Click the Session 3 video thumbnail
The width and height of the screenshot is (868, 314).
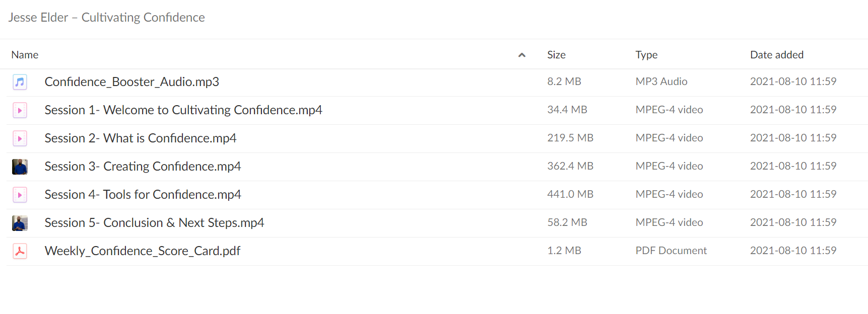point(20,167)
